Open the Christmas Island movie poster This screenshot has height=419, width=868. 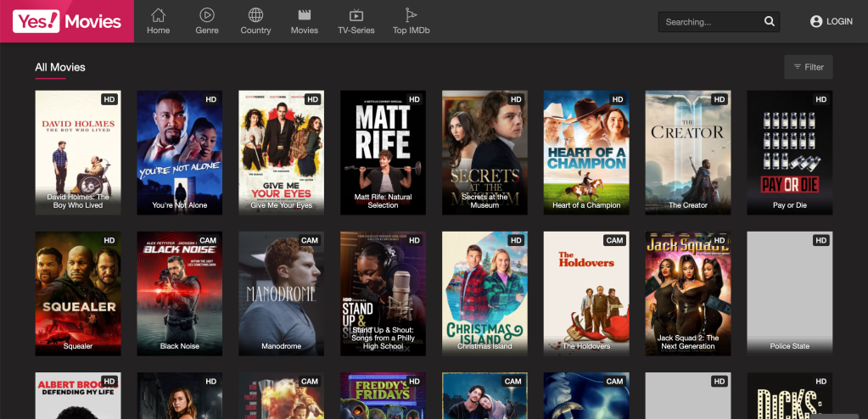point(484,288)
